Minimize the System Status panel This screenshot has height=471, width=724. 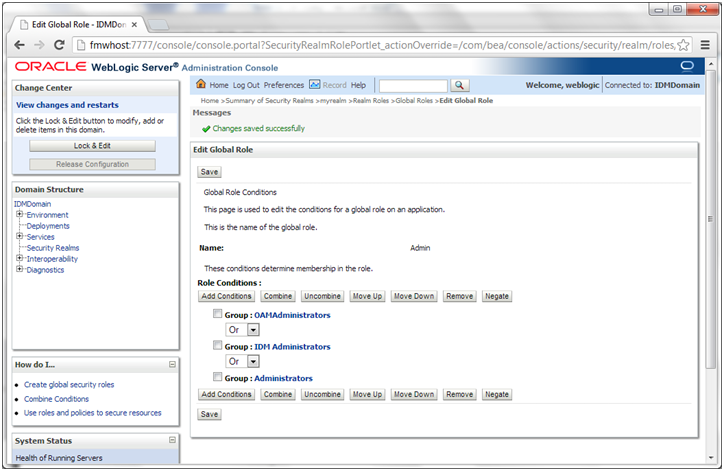tap(172, 440)
